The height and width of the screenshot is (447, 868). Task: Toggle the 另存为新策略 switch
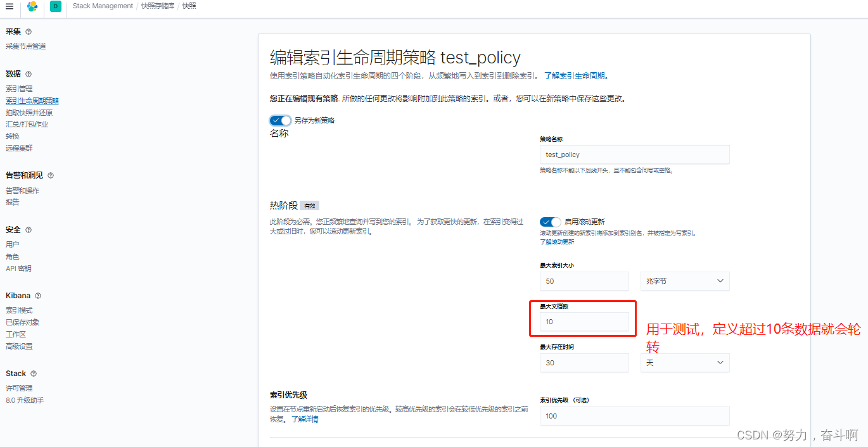(x=281, y=120)
